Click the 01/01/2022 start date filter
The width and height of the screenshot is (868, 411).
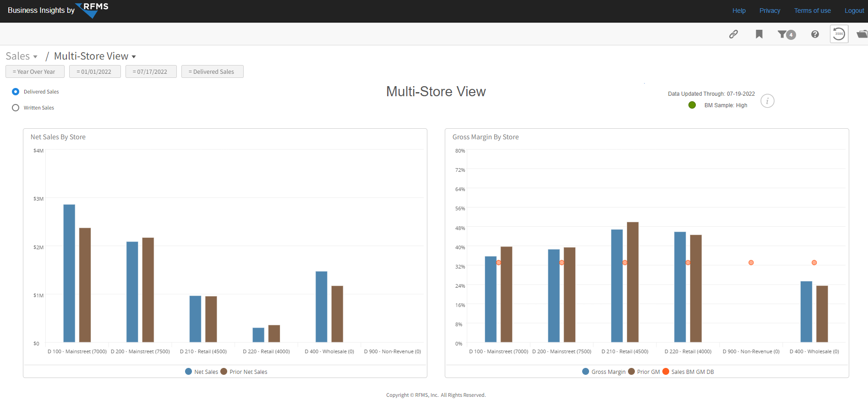95,71
